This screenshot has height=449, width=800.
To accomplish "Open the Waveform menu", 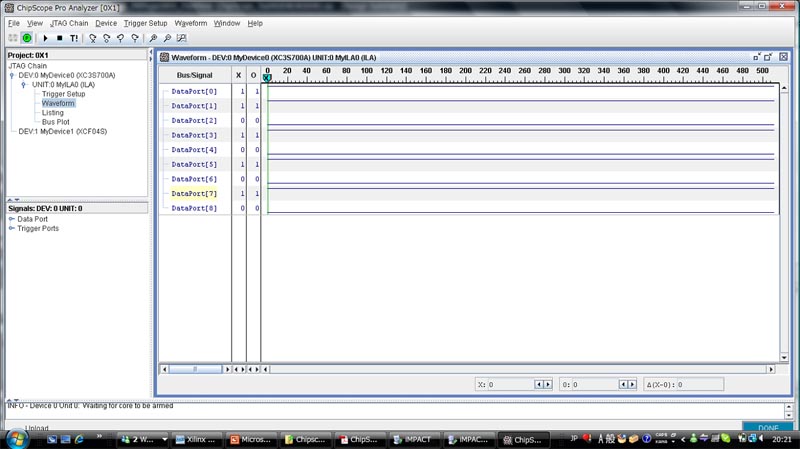I will click(x=191, y=23).
